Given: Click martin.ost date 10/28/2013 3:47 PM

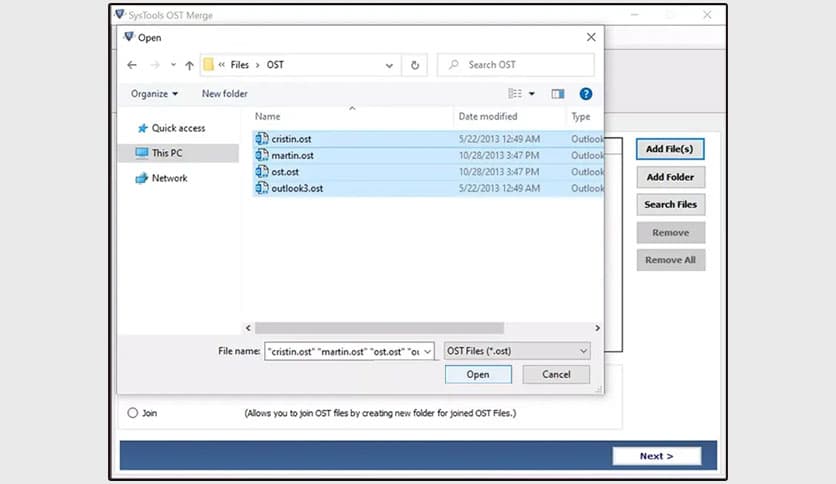Looking at the screenshot, I should tap(499, 156).
